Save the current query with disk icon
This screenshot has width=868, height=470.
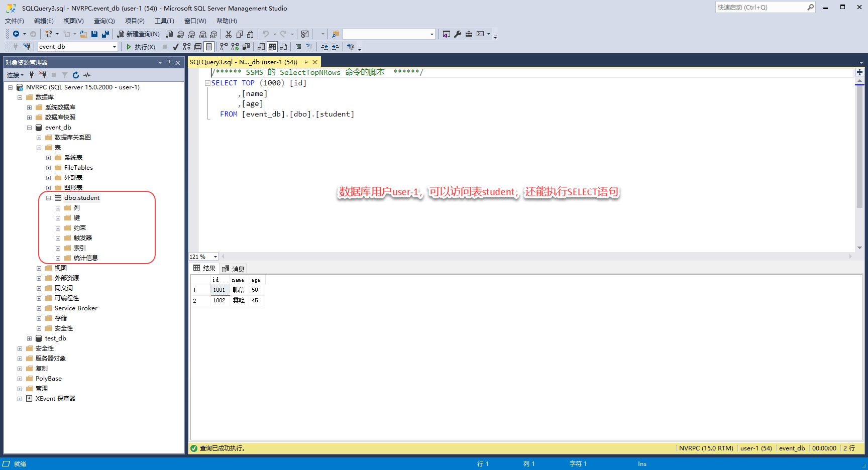click(94, 34)
